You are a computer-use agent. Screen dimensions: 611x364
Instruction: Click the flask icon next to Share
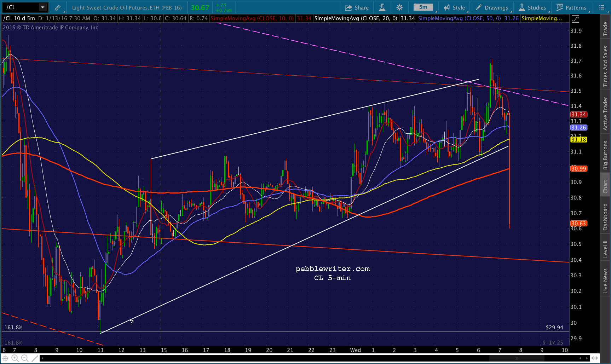(382, 7)
